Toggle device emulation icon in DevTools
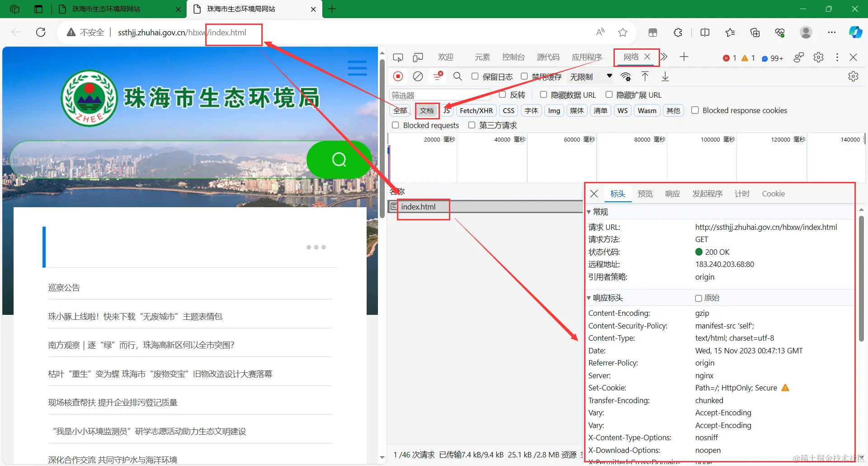 pos(418,57)
